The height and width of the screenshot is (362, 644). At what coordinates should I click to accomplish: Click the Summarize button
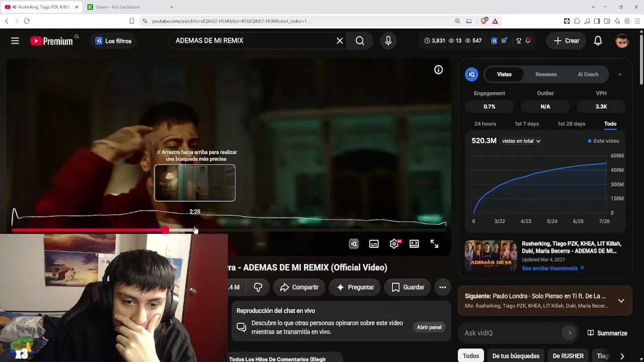607,333
